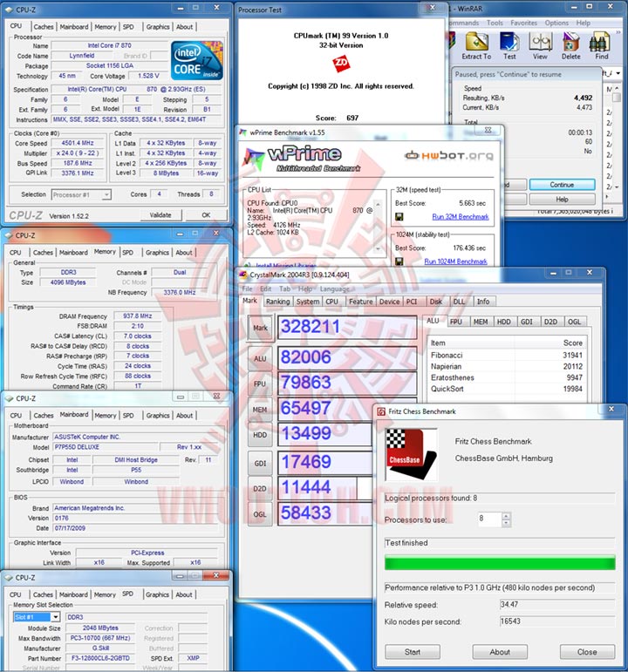This screenshot has height=672, width=628.
Task: Click the Kilo nodes per second value 16543
Action: click(x=556, y=621)
